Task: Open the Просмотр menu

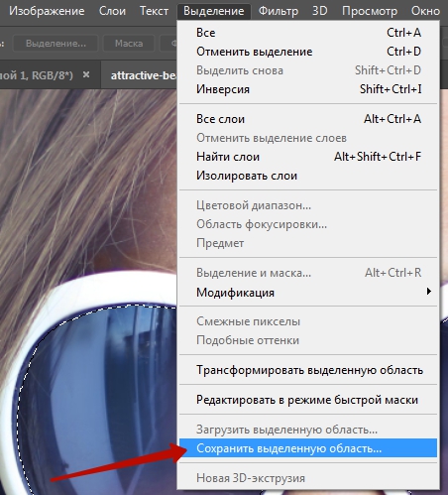Action: [x=370, y=11]
